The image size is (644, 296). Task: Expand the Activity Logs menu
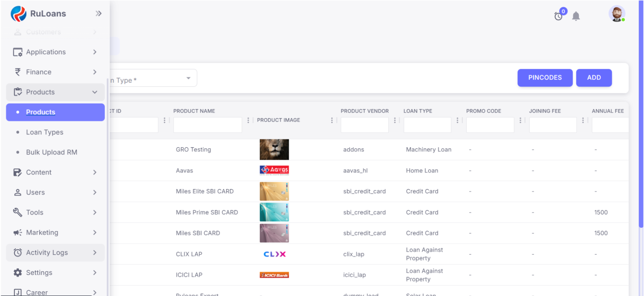(x=55, y=253)
